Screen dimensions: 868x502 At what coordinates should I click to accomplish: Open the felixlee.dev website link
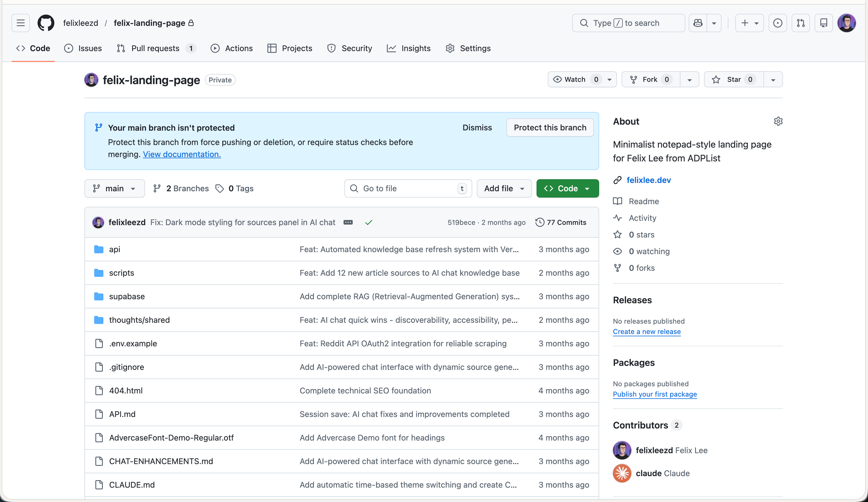[x=649, y=180]
